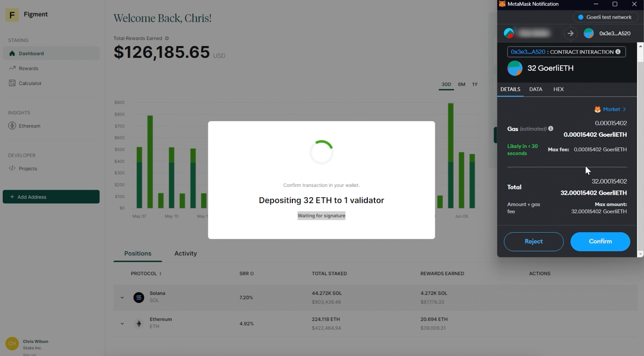Click the Projects code brackets icon
This screenshot has width=644, height=356.
click(x=12, y=168)
